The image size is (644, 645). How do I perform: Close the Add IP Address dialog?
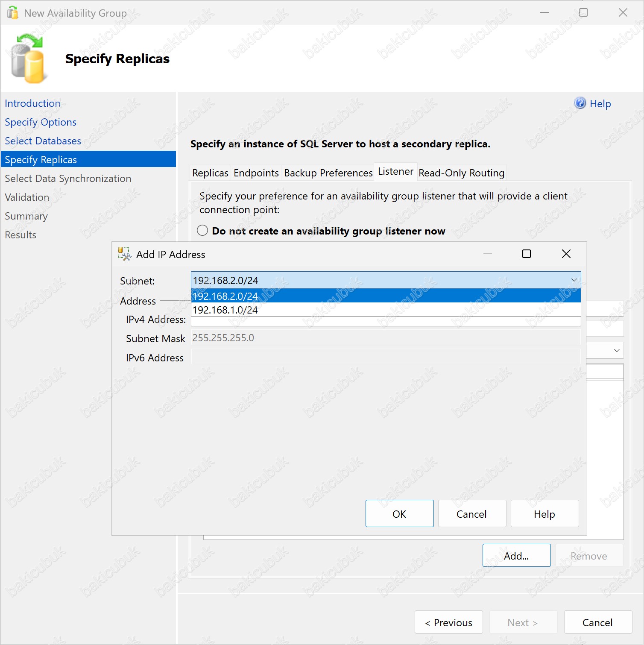(x=566, y=254)
